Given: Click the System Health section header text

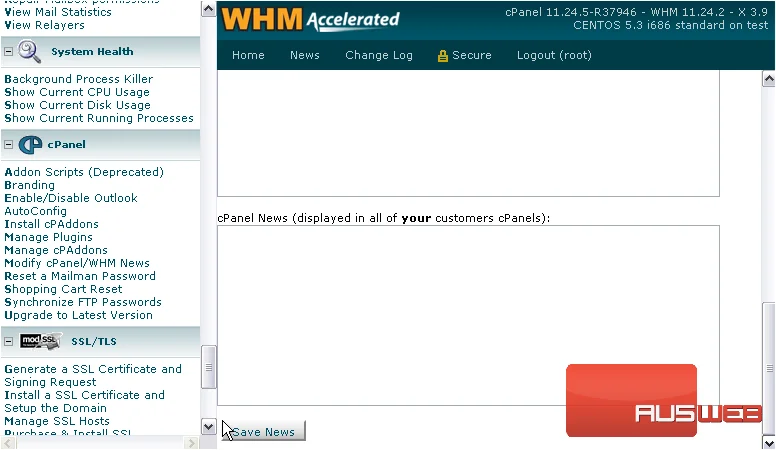Looking at the screenshot, I should point(92,51).
